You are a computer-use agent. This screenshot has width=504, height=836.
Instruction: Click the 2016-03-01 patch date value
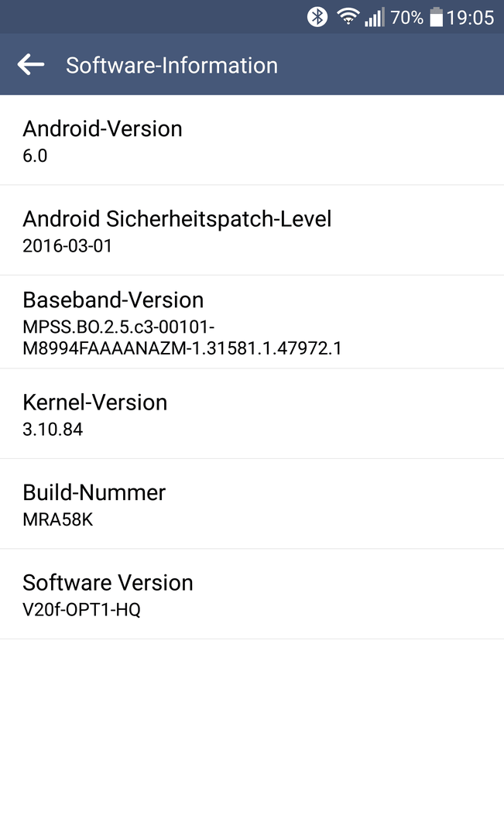67,246
